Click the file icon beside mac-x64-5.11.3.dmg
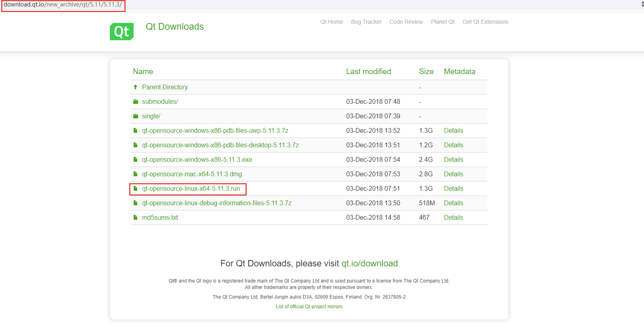The image size is (644, 328). (x=136, y=174)
